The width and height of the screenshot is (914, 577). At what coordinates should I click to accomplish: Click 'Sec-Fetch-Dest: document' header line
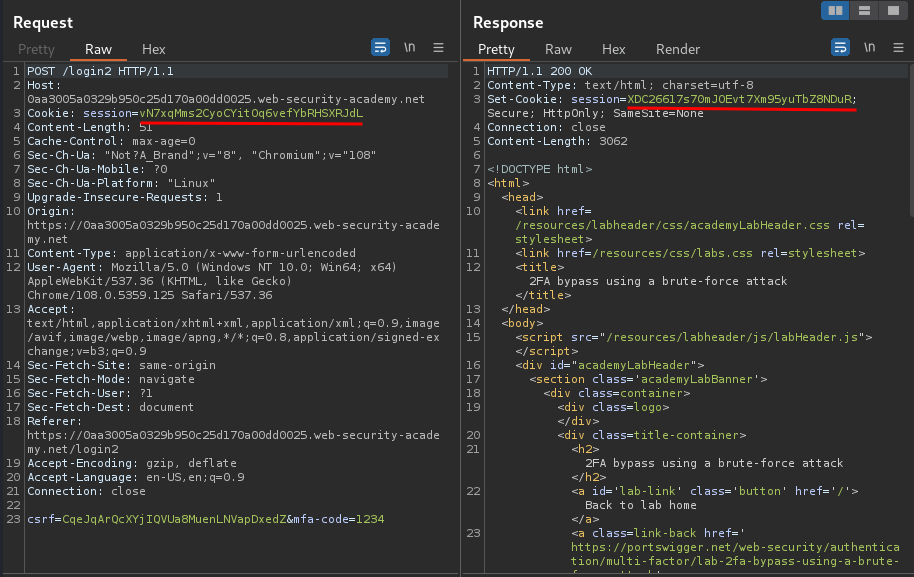110,407
